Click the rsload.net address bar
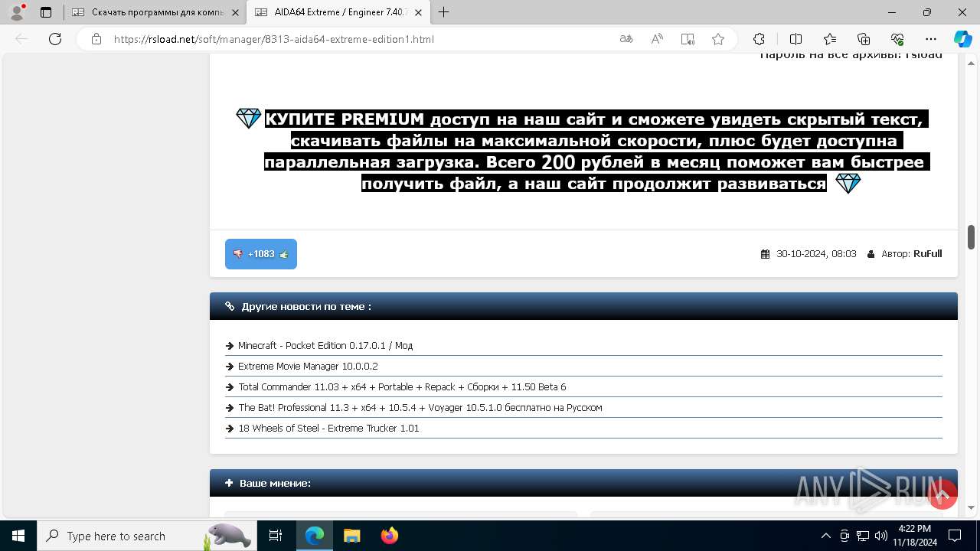Viewport: 980px width, 551px height. [274, 39]
